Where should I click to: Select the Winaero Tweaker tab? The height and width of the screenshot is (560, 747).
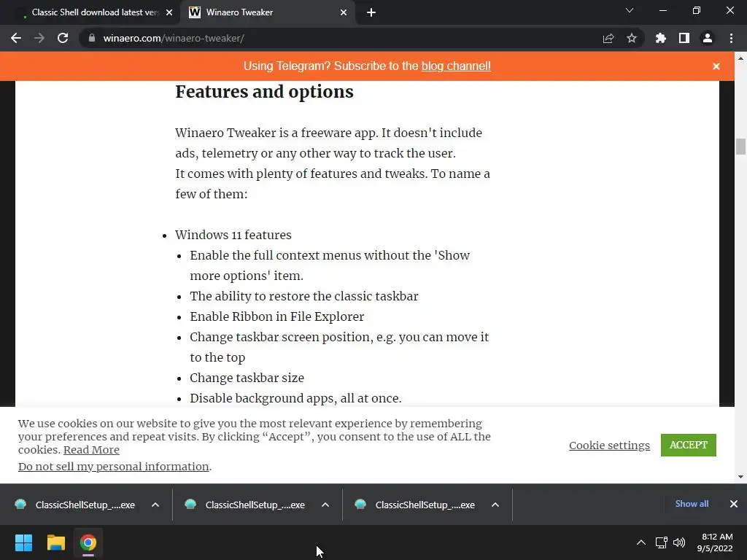[267, 12]
